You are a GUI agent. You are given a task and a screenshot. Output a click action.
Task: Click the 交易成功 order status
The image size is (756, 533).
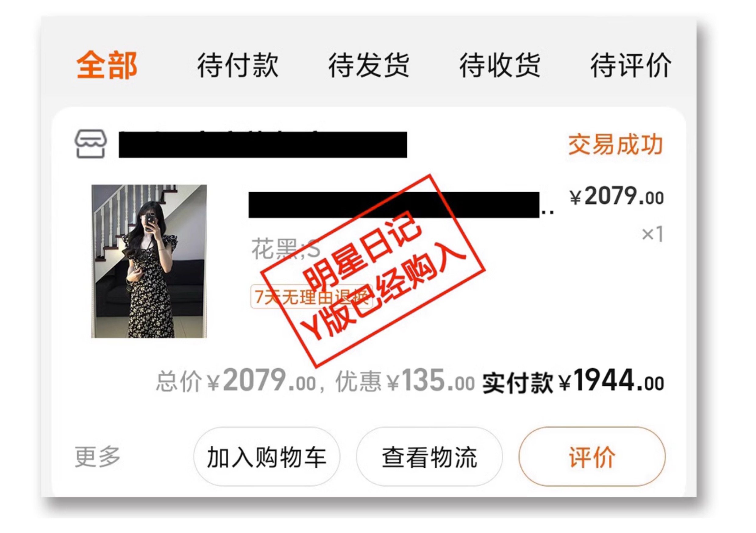click(615, 144)
